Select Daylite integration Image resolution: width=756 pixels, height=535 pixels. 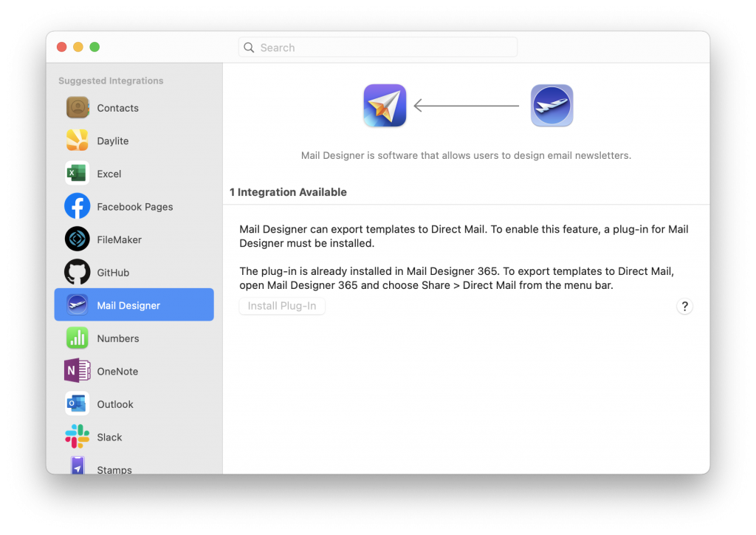pos(134,140)
